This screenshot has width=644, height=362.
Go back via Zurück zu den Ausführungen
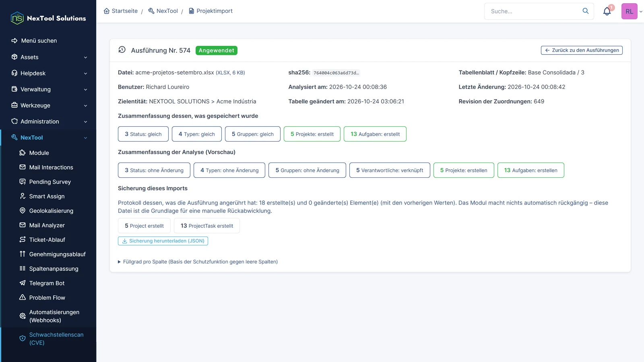pos(582,50)
